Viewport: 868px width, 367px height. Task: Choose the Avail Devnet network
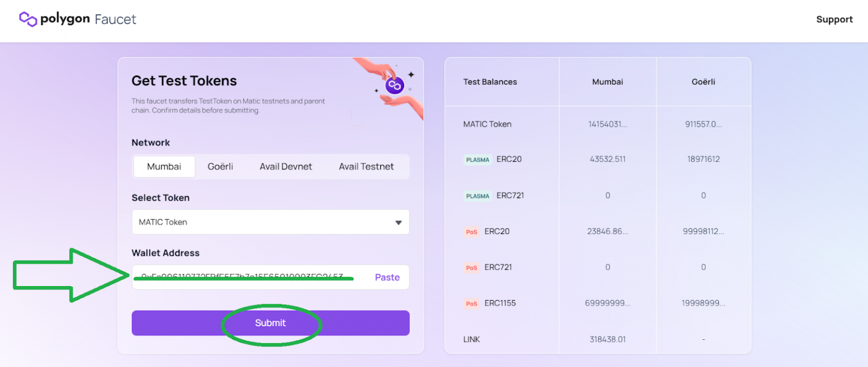click(x=286, y=166)
